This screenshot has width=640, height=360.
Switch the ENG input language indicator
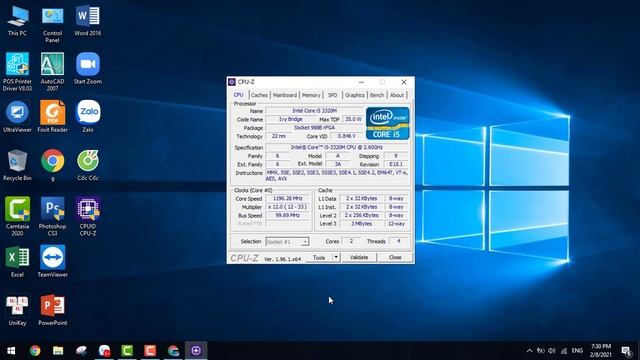577,351
